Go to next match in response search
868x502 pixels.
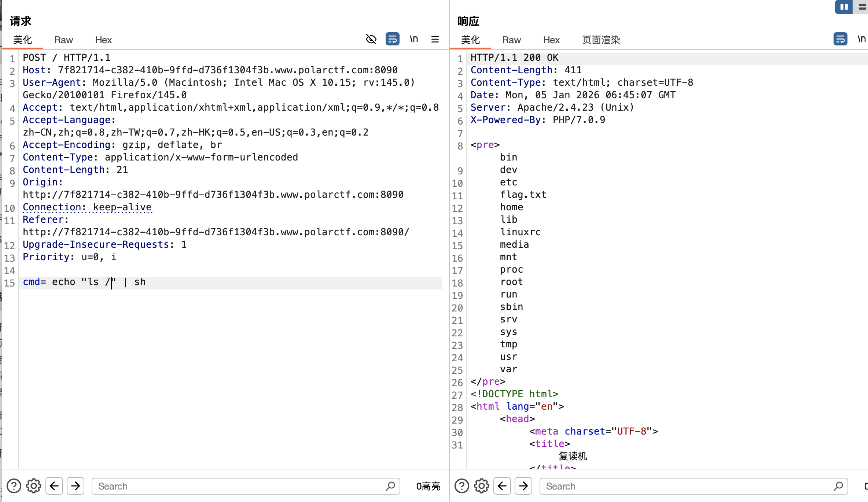pyautogui.click(x=523, y=486)
